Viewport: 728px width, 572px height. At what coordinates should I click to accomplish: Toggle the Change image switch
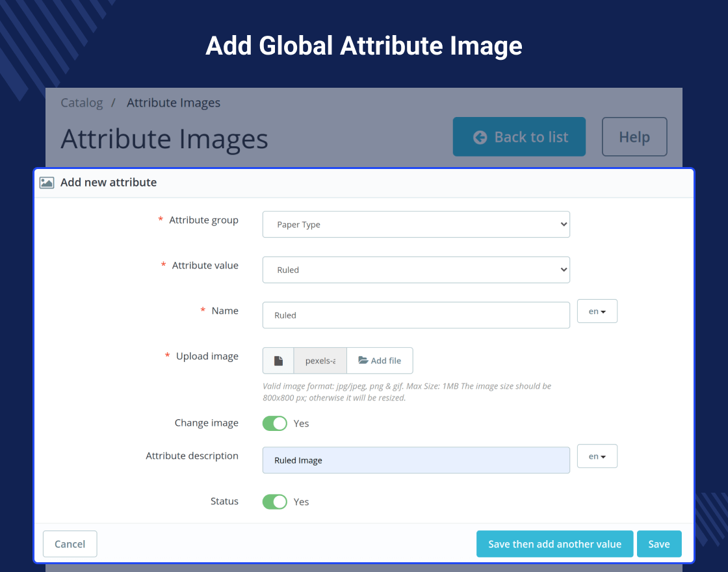[275, 423]
